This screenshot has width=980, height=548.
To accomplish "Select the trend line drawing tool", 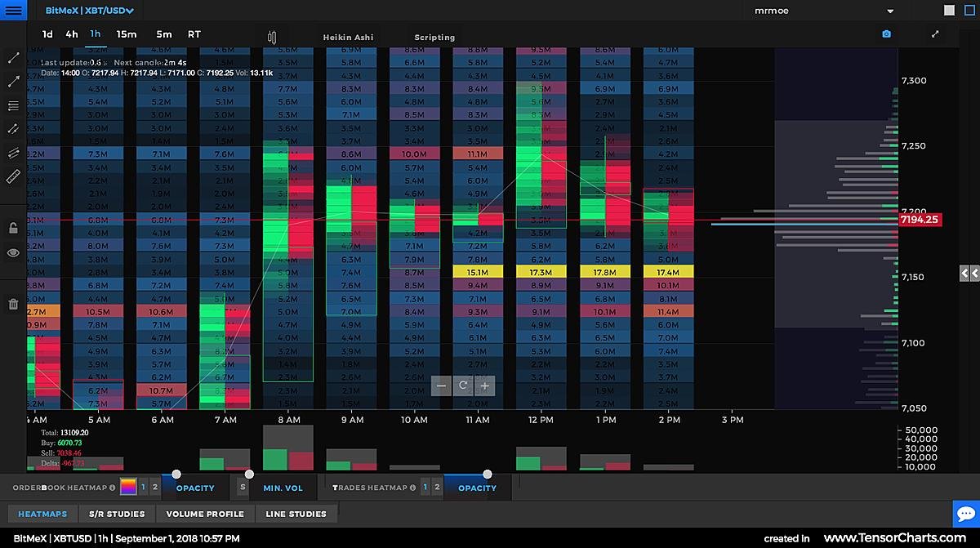I will pyautogui.click(x=13, y=58).
